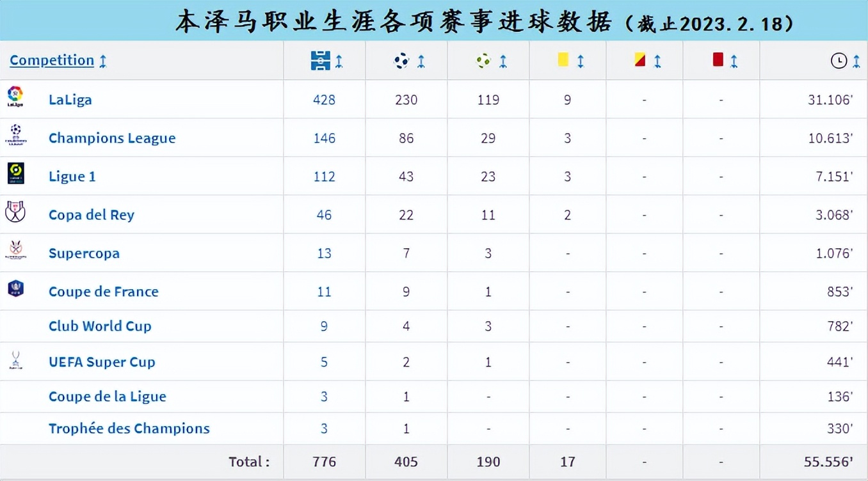Open the Champions League link

pos(112,138)
